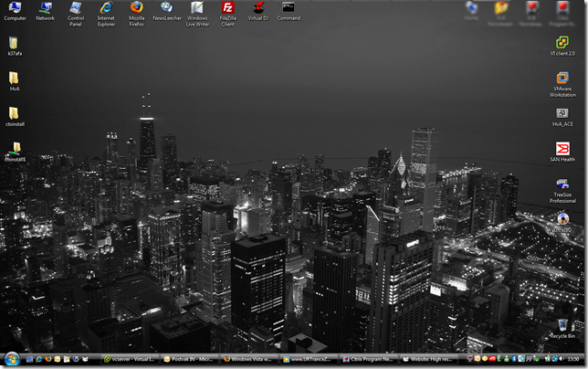Select the ctxinstall$ shared folder icon
The image size is (588, 369).
tap(15, 152)
